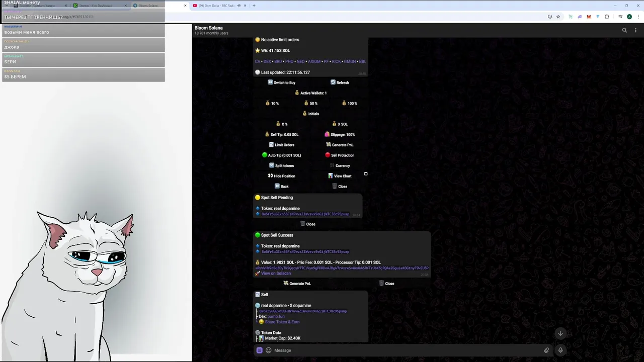
Task: Open BRD link
Action: point(278,61)
